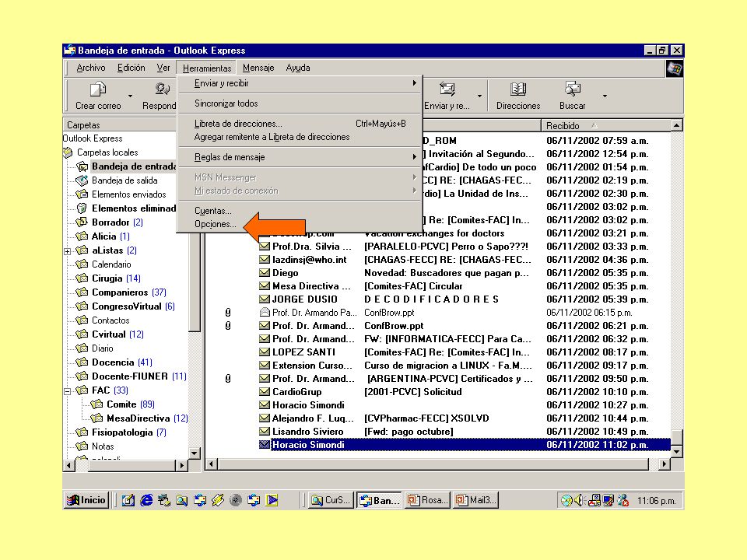Click the Responder toolbar icon
This screenshot has width=747, height=560.
(162, 89)
